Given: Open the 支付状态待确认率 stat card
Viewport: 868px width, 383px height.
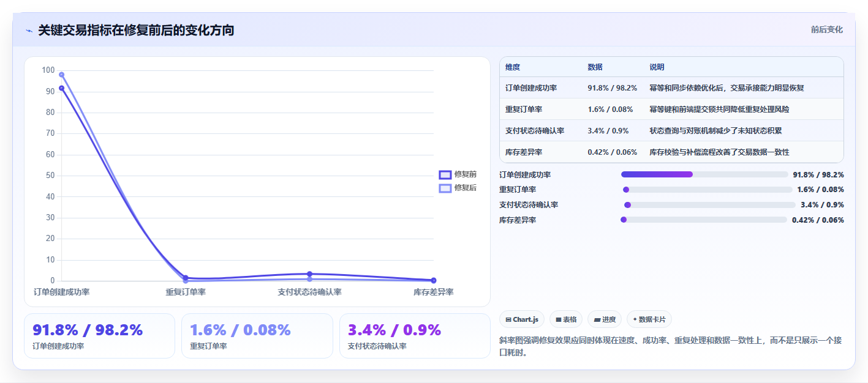Looking at the screenshot, I should [x=415, y=336].
